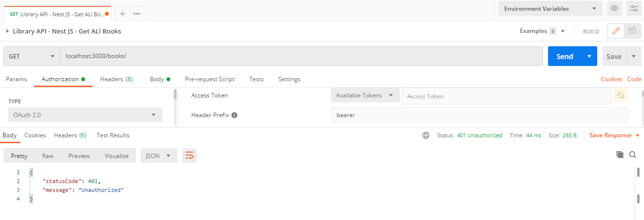Click the sync token icon beside Access Token

620,95
